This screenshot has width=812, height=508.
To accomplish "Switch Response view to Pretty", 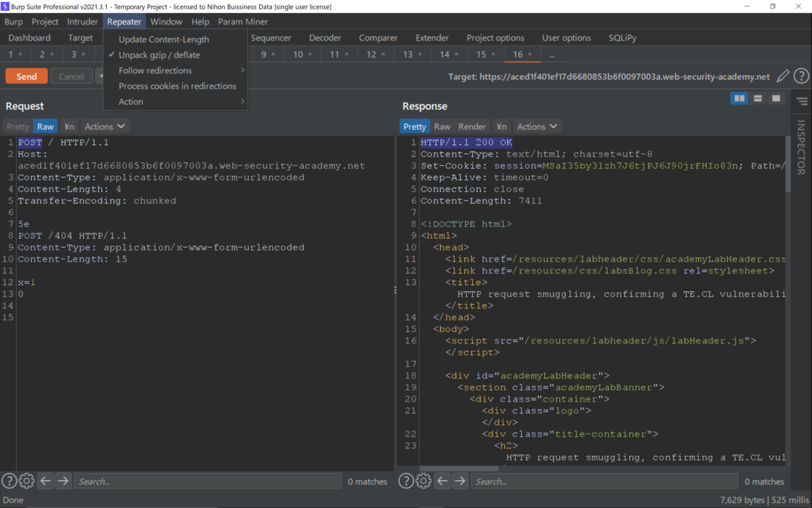I will click(415, 127).
